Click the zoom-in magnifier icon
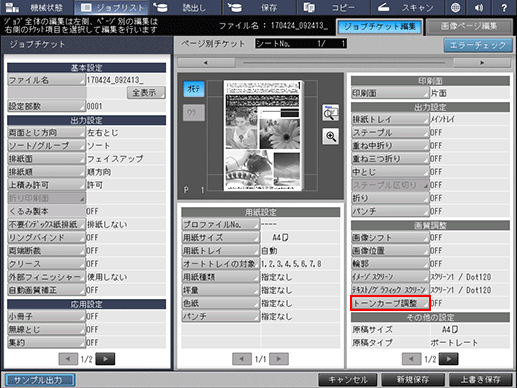 [x=330, y=136]
